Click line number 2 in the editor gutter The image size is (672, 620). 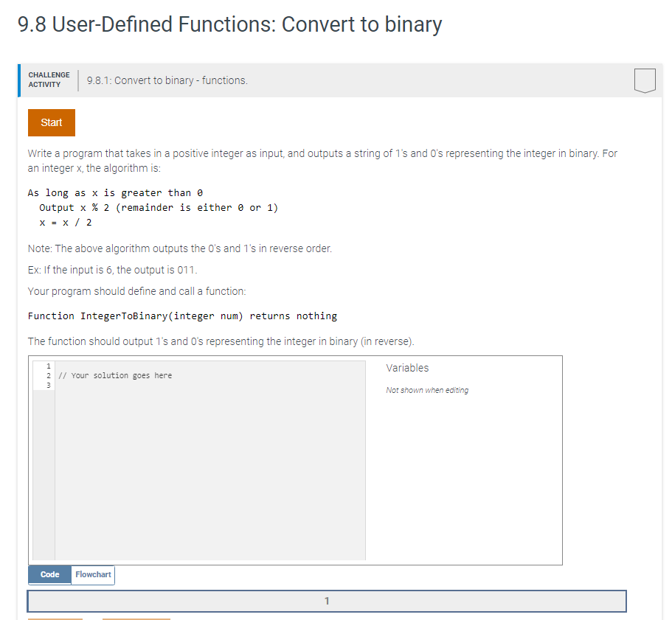pos(48,376)
